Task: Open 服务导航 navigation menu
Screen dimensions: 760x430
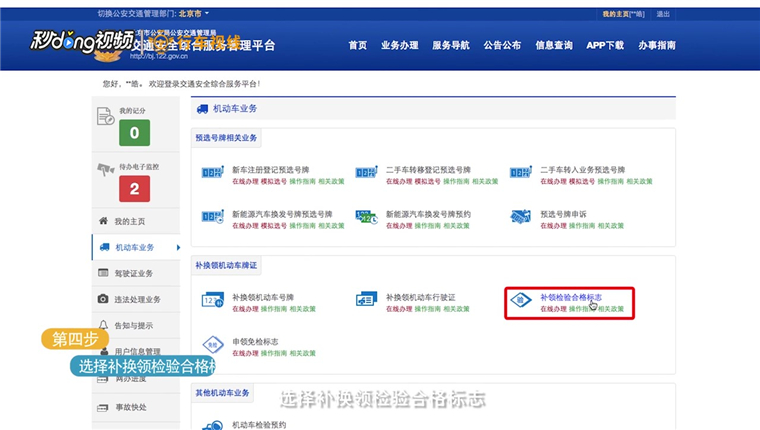Action: [x=451, y=46]
